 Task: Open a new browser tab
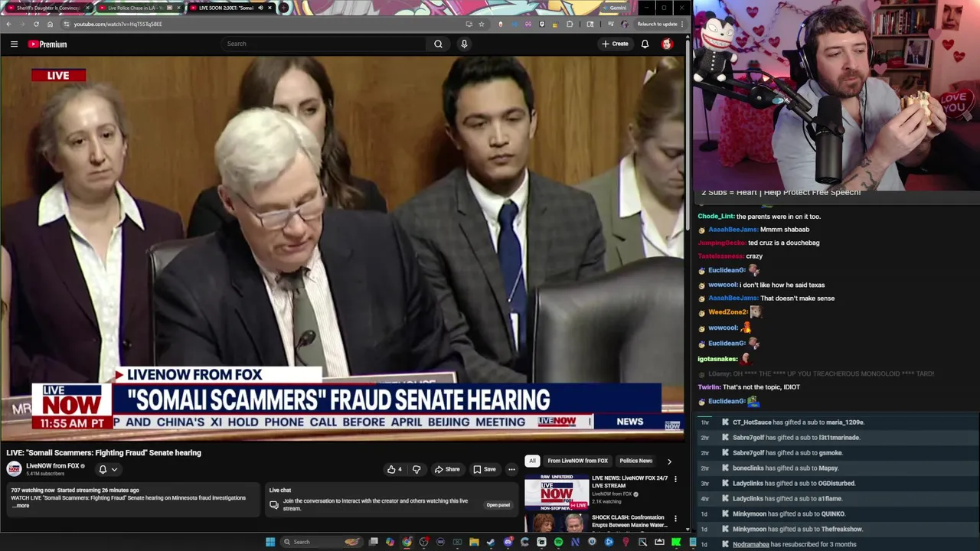click(x=284, y=8)
